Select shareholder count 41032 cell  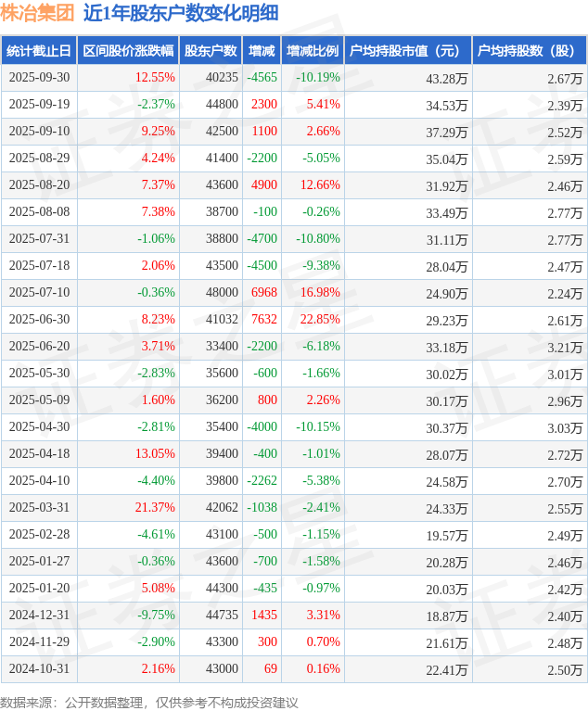click(222, 320)
